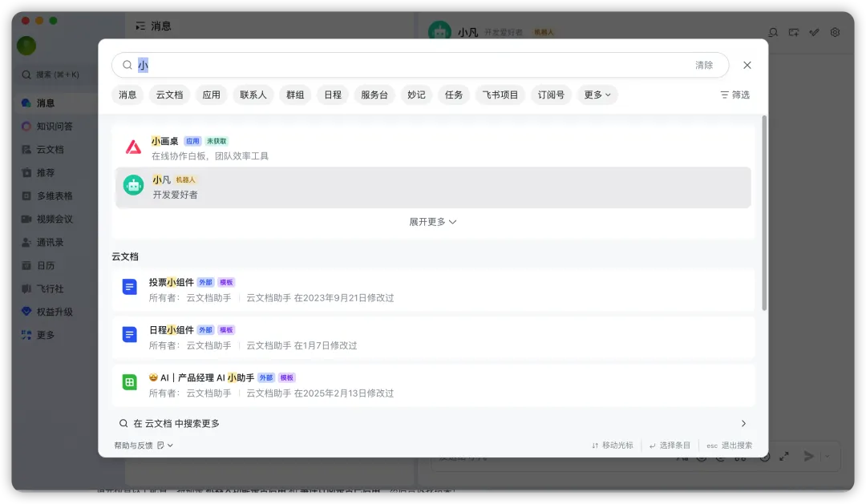Open the green AI 产品经理 sheet icon
The height and width of the screenshot is (504, 866).
coord(129,382)
